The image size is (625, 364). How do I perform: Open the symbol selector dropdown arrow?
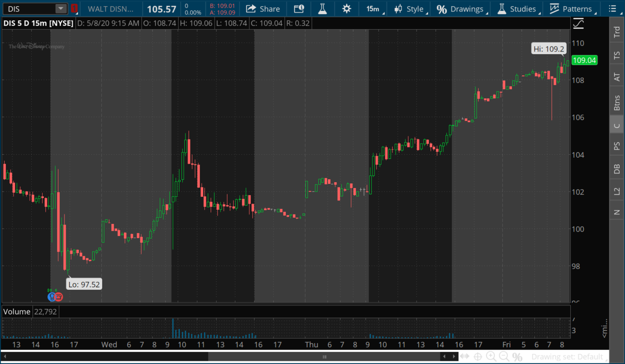coord(61,9)
